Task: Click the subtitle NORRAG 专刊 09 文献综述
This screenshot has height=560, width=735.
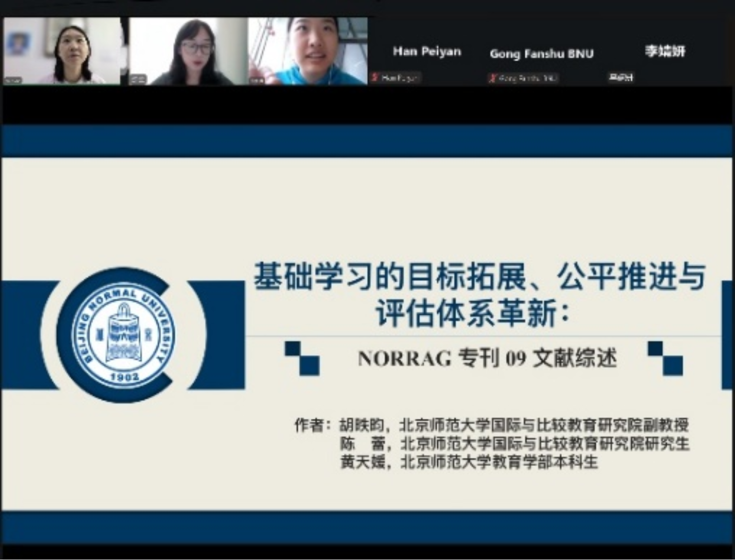Action: pyautogui.click(x=487, y=358)
